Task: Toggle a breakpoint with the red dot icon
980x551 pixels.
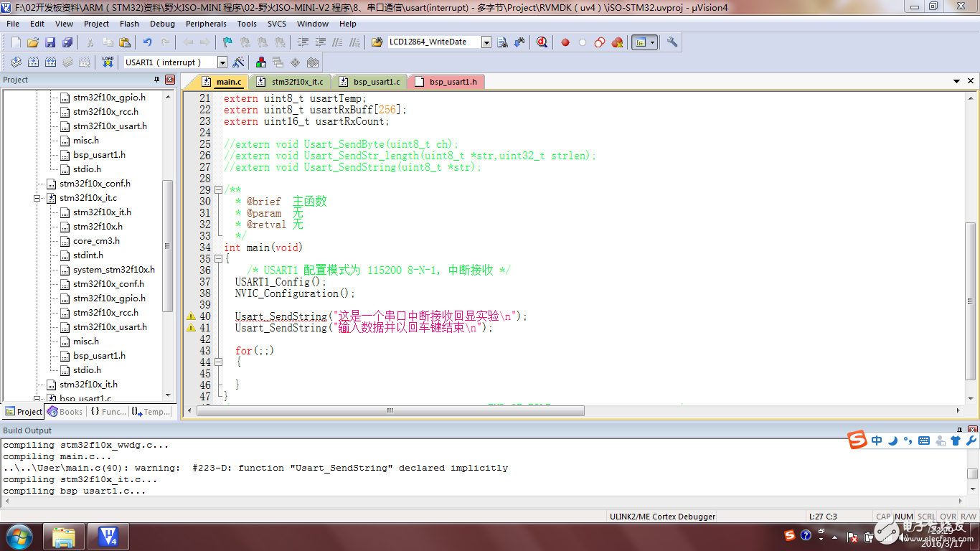Action: coord(565,42)
